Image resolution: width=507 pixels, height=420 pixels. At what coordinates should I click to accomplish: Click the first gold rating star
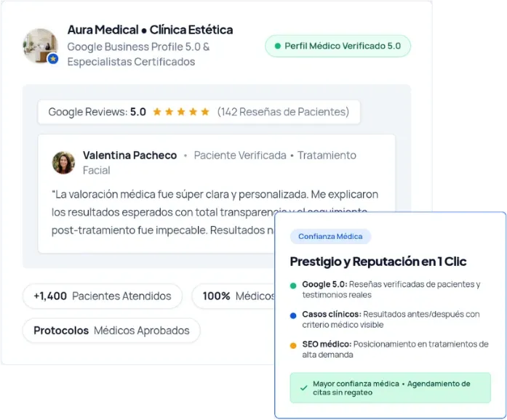157,112
